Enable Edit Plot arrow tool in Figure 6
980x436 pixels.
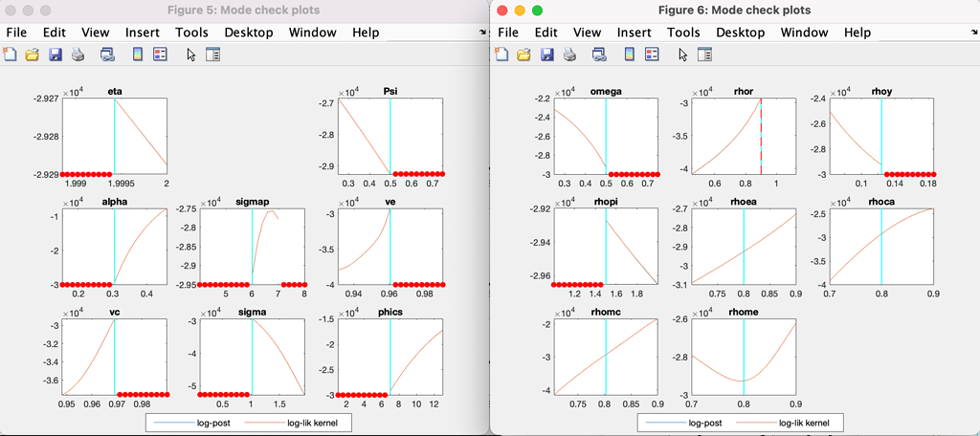coord(682,54)
